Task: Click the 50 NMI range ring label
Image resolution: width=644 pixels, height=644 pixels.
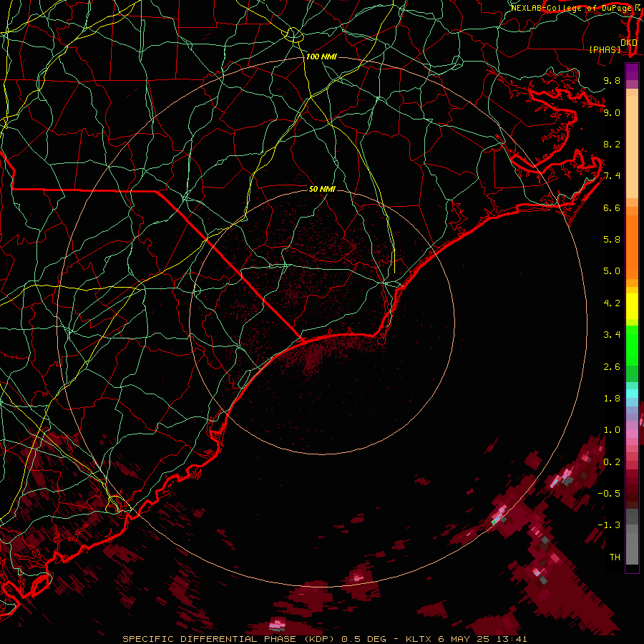Action: coord(322,189)
